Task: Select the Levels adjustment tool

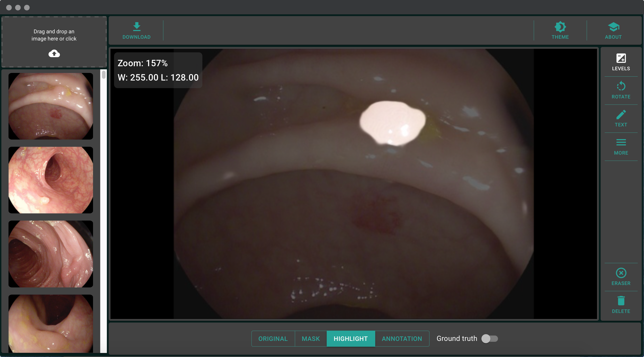Action: pos(621,59)
